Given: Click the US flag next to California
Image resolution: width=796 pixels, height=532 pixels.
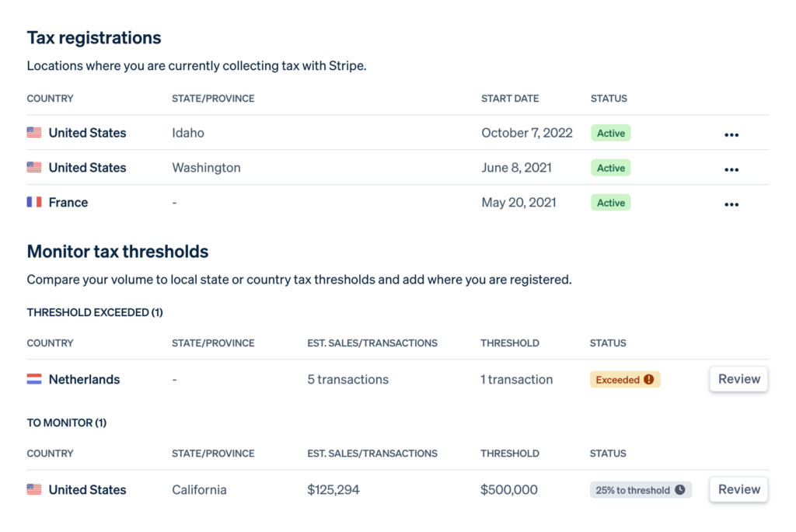Looking at the screenshot, I should pyautogui.click(x=33, y=489).
